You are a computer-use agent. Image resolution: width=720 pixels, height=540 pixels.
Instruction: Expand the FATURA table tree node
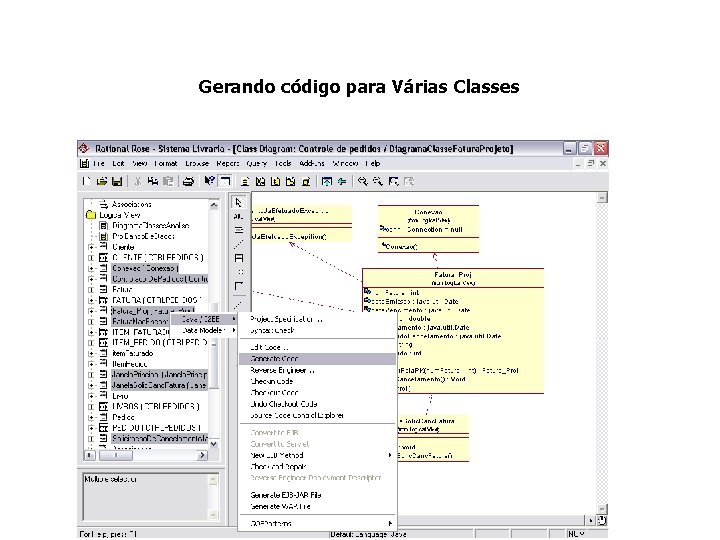tap(91, 300)
